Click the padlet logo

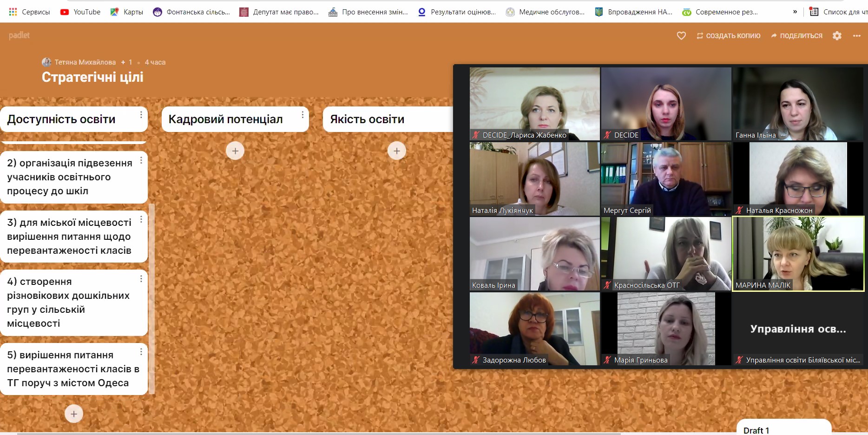(19, 35)
